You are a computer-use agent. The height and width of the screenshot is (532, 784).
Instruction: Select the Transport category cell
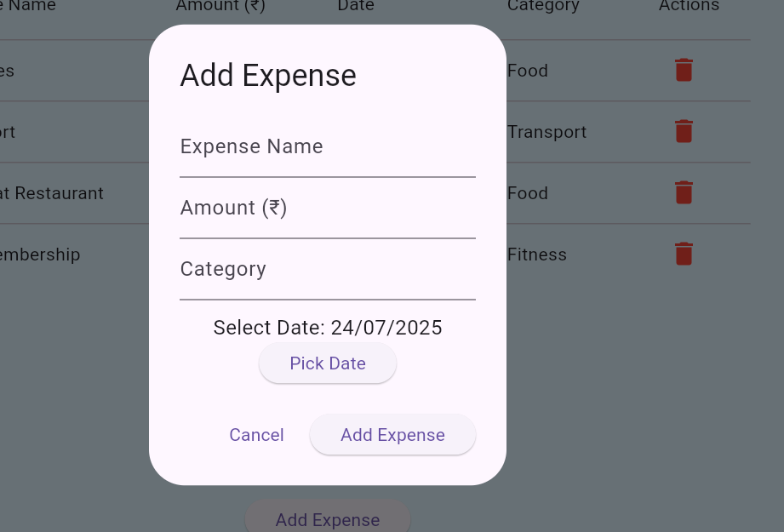point(547,132)
